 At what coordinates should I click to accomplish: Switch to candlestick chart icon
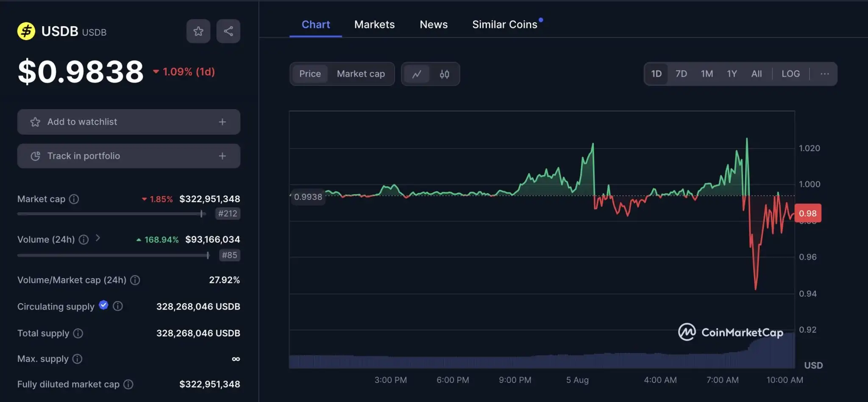444,74
